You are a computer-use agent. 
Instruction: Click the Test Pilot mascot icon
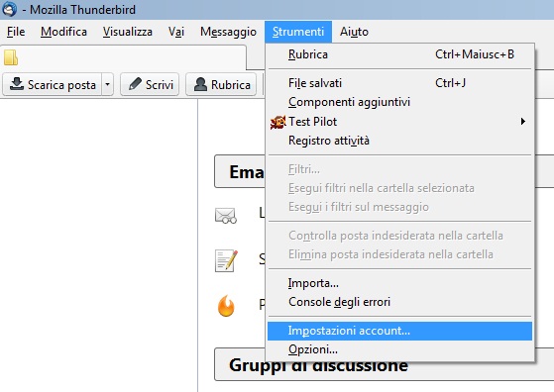click(x=278, y=122)
